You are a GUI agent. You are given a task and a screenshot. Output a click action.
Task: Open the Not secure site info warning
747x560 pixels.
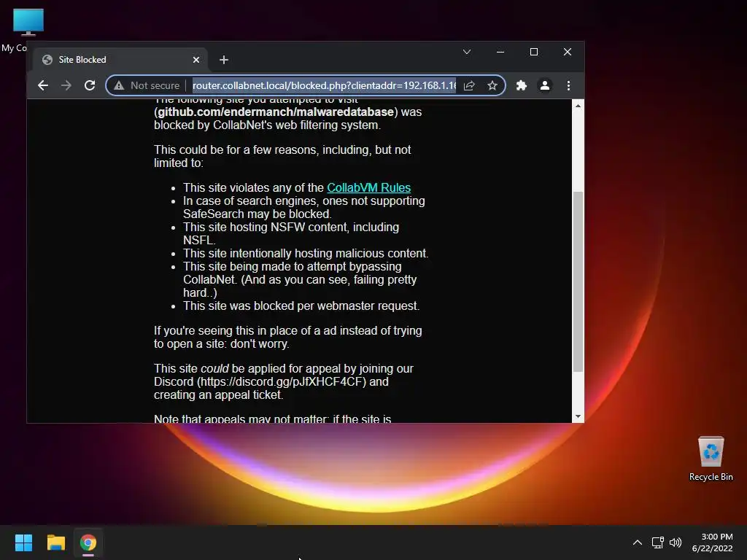(x=147, y=86)
